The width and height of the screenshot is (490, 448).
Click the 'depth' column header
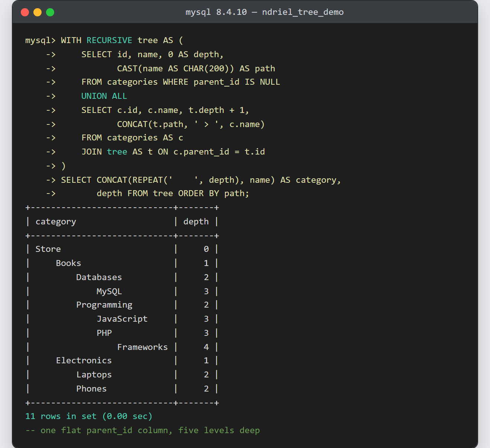pyautogui.click(x=196, y=222)
